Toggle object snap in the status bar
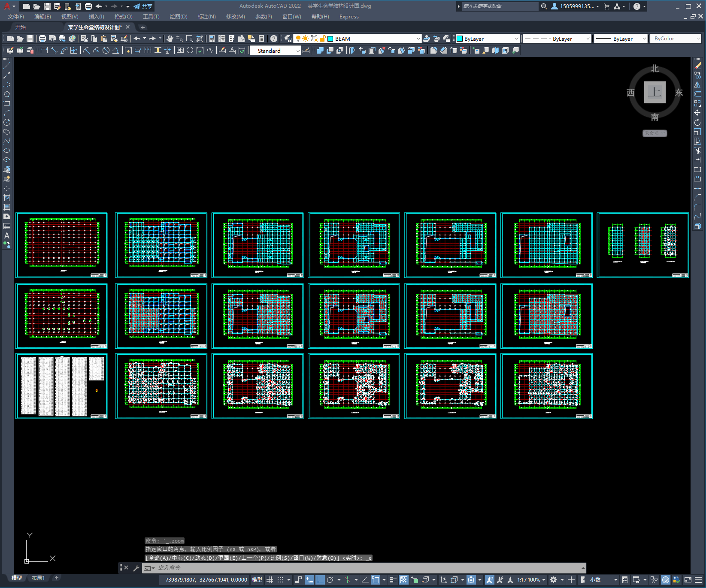Viewport: 706px width, 588px height. [376, 580]
